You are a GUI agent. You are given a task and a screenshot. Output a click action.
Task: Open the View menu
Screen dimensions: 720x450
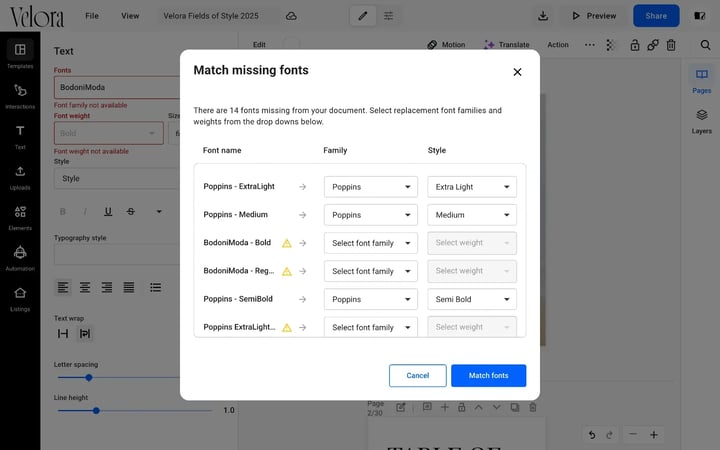pos(130,16)
